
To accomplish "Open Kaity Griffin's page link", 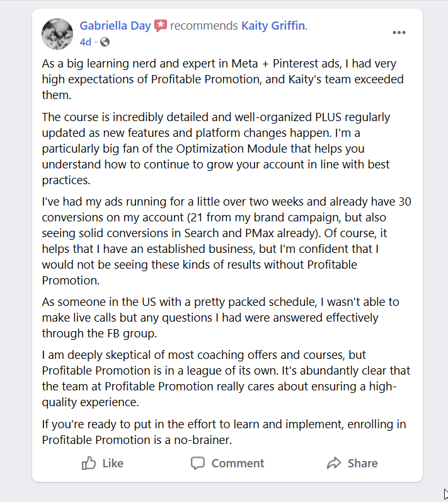I will point(273,26).
